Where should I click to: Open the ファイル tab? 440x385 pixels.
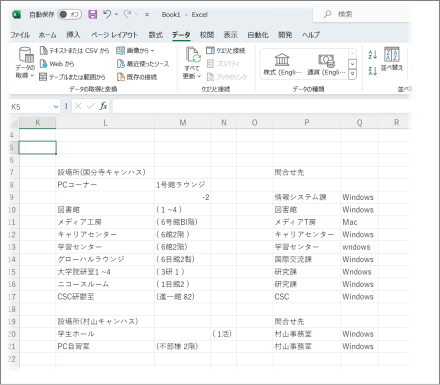coord(19,35)
